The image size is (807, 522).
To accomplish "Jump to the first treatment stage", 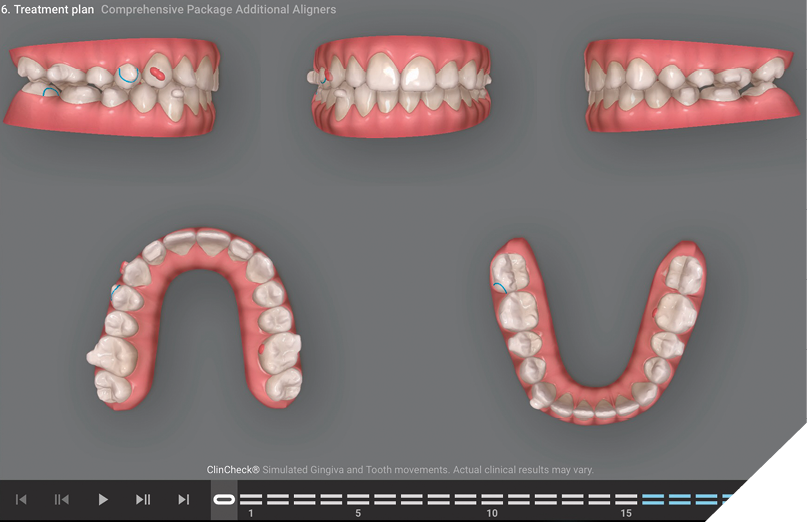I will click(x=21, y=499).
